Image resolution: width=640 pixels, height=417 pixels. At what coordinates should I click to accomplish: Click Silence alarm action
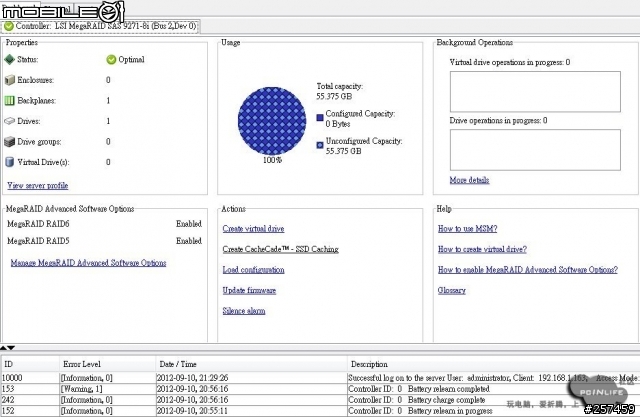click(244, 311)
